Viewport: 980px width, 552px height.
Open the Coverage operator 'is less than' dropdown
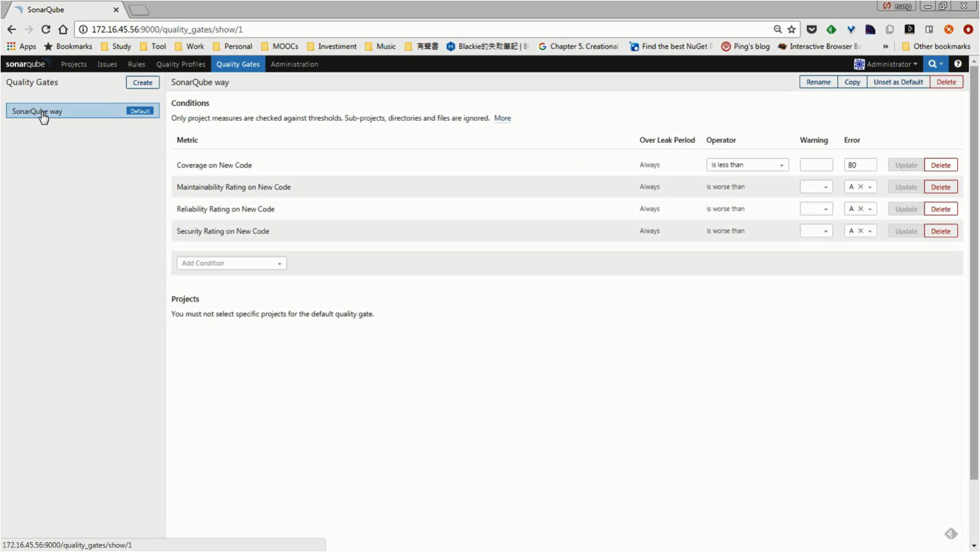[747, 165]
